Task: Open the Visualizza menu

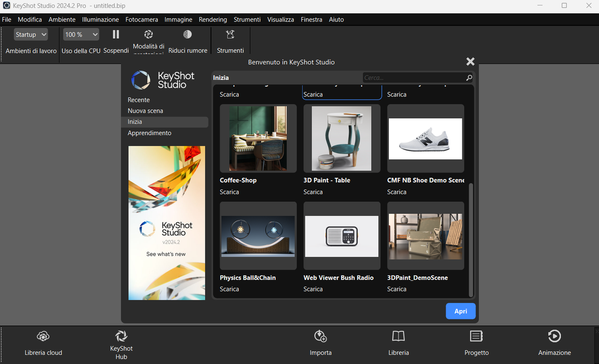Action: click(281, 20)
